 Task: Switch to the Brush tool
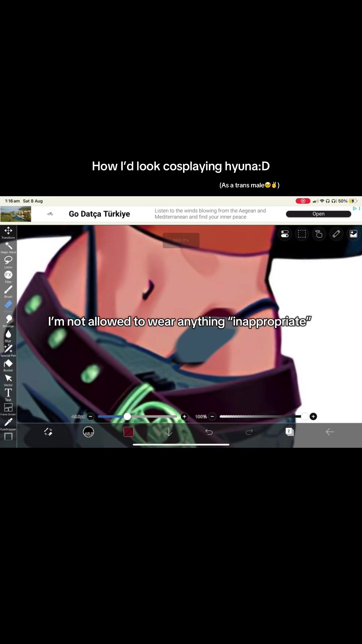coord(8,291)
